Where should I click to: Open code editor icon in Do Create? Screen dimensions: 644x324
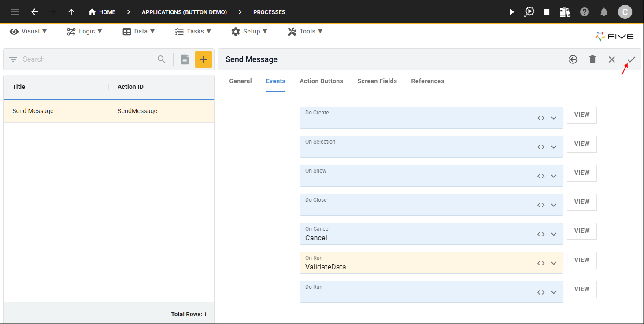(x=541, y=118)
